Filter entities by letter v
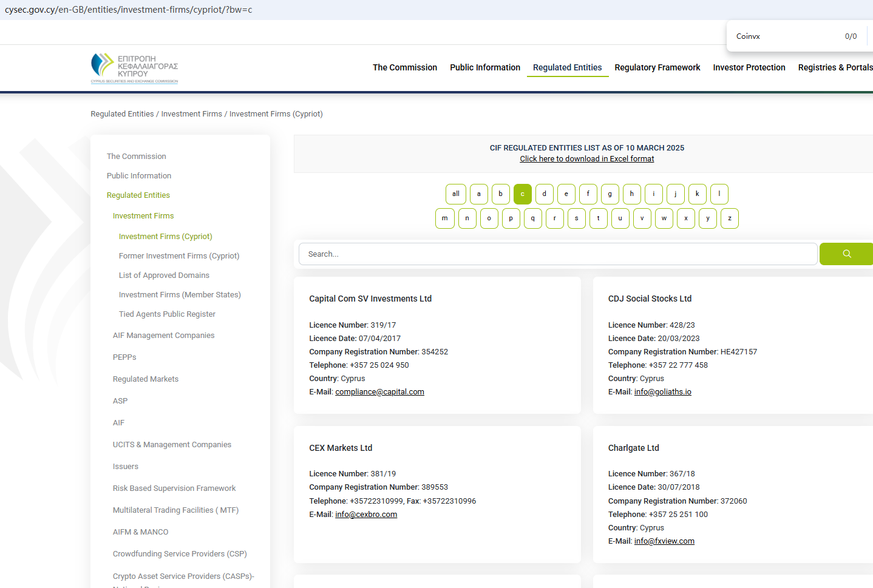The image size is (873, 588). tap(642, 218)
